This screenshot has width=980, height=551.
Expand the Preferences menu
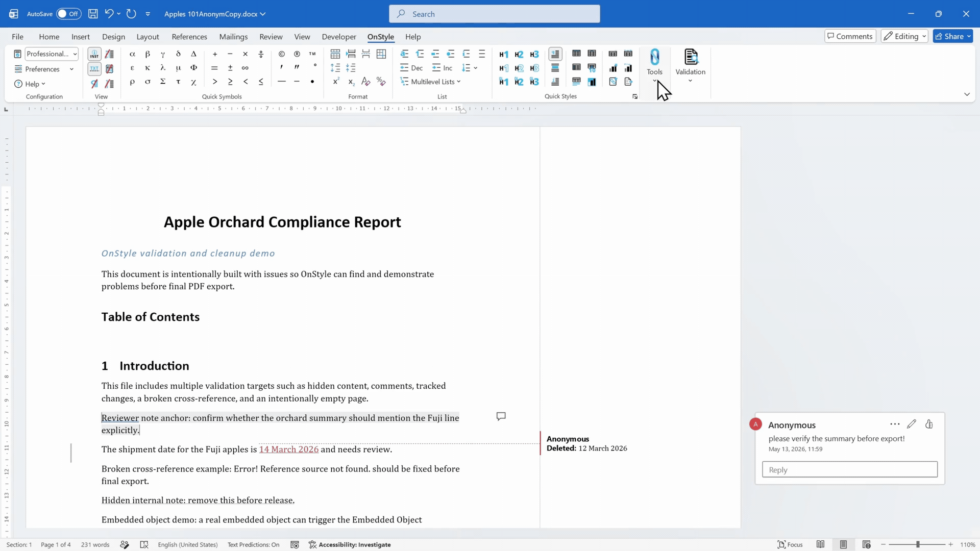(x=44, y=69)
